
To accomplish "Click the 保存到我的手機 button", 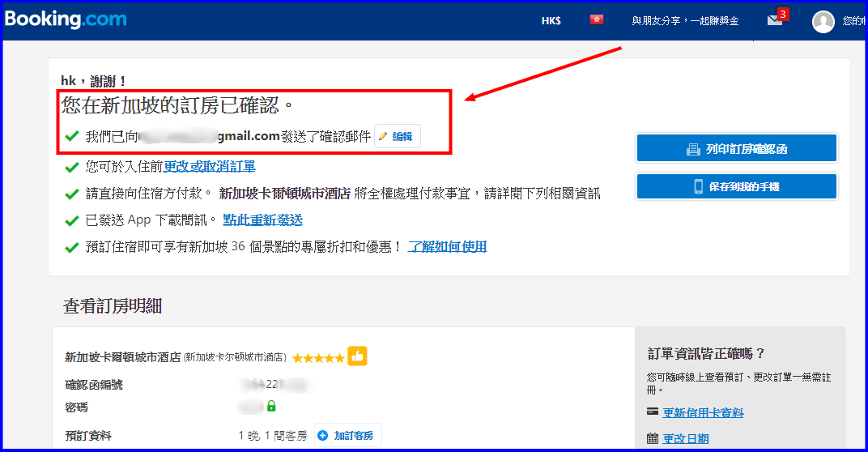I will coord(737,186).
